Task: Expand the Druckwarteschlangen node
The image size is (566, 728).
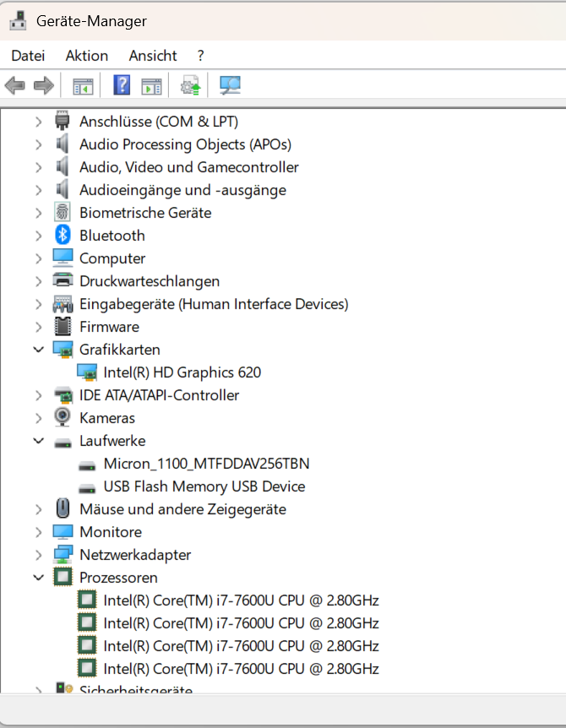Action: click(39, 281)
